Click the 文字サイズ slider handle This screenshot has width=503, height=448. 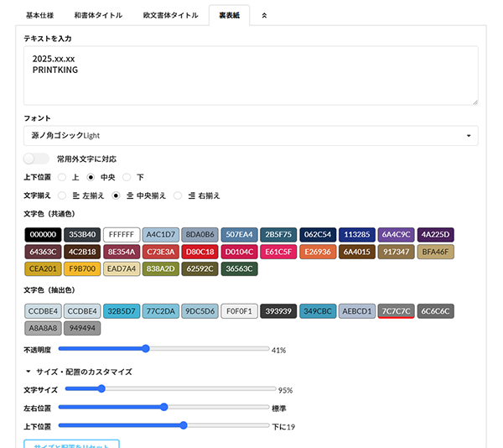click(x=101, y=388)
